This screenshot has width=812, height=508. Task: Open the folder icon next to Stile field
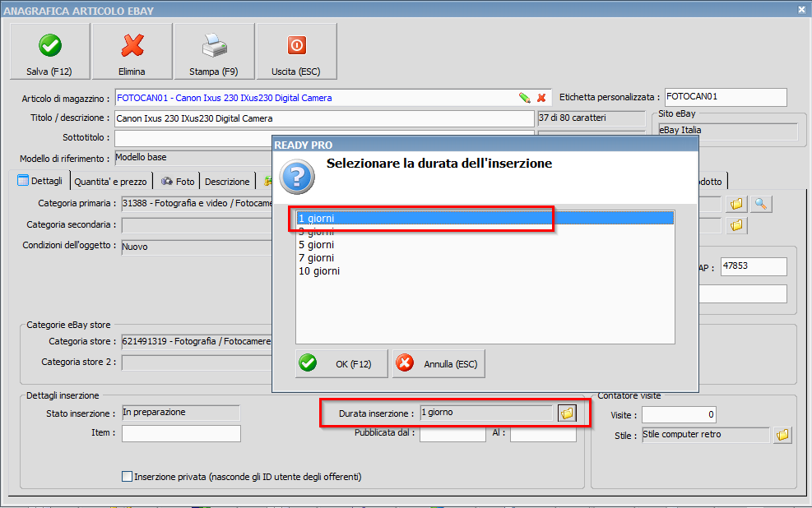coord(782,435)
